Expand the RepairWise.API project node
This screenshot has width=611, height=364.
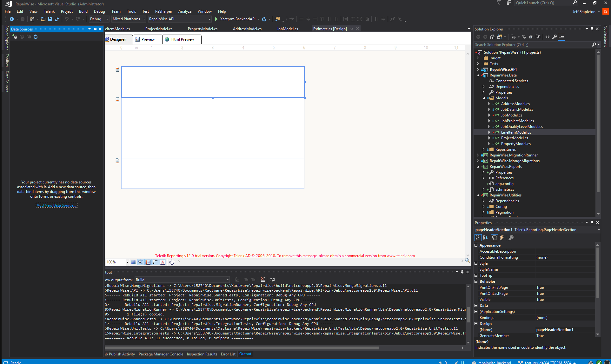pos(478,69)
